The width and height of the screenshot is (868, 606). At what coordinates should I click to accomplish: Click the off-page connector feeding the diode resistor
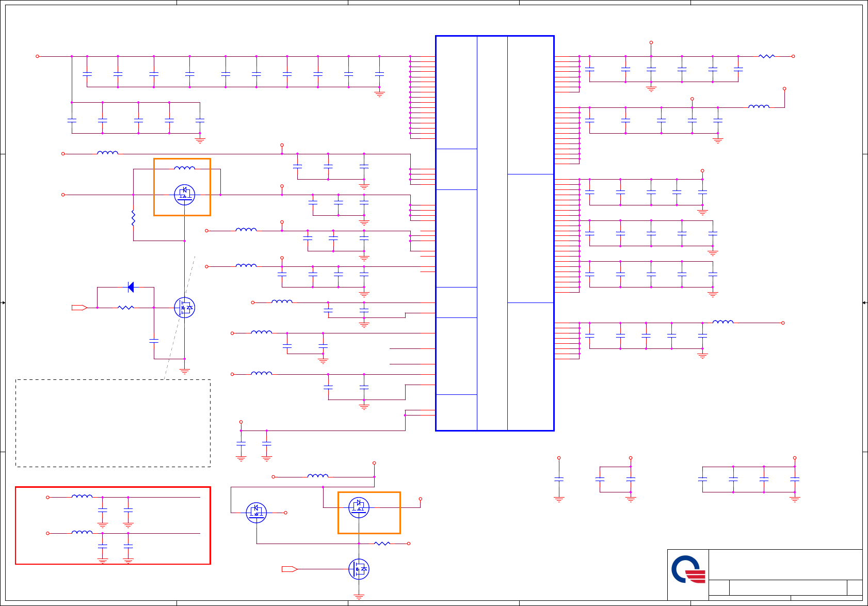point(79,308)
